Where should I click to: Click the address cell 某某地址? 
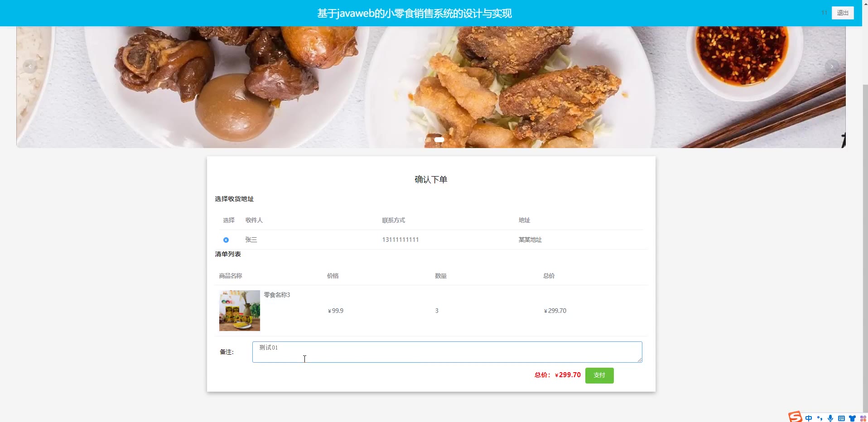[x=530, y=240]
